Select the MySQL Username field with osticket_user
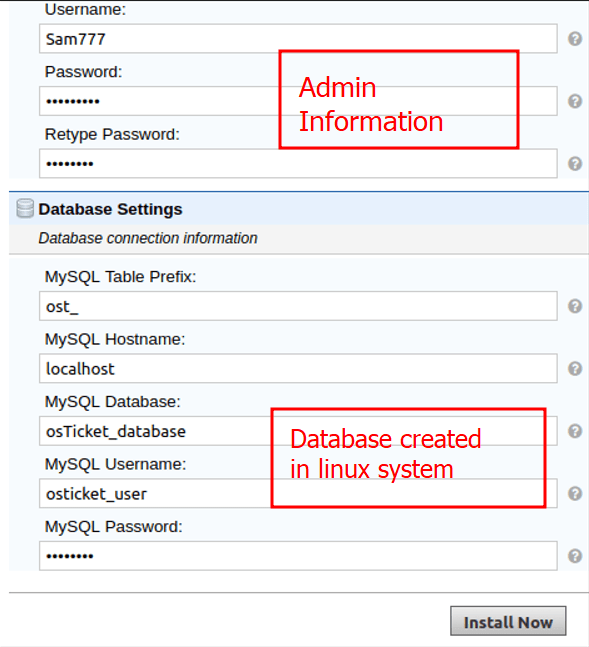The height and width of the screenshot is (647, 589). pyautogui.click(x=298, y=494)
